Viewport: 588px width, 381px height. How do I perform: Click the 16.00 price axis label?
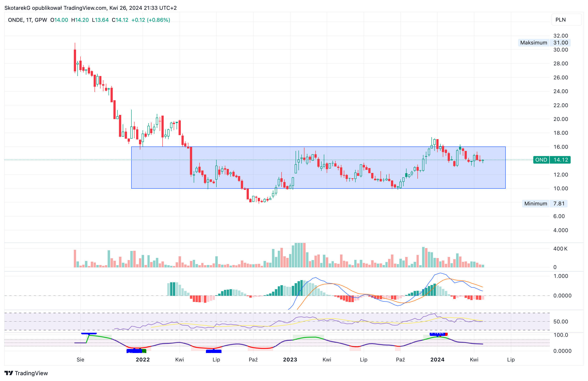coord(561,147)
